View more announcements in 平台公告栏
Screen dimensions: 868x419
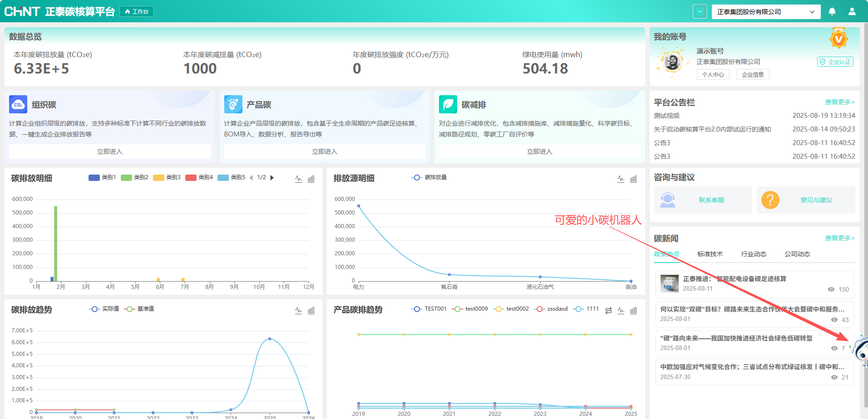[x=839, y=102]
